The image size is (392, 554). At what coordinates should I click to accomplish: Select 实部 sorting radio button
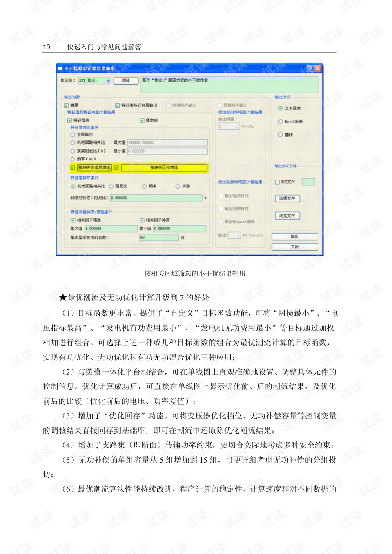pos(178,186)
